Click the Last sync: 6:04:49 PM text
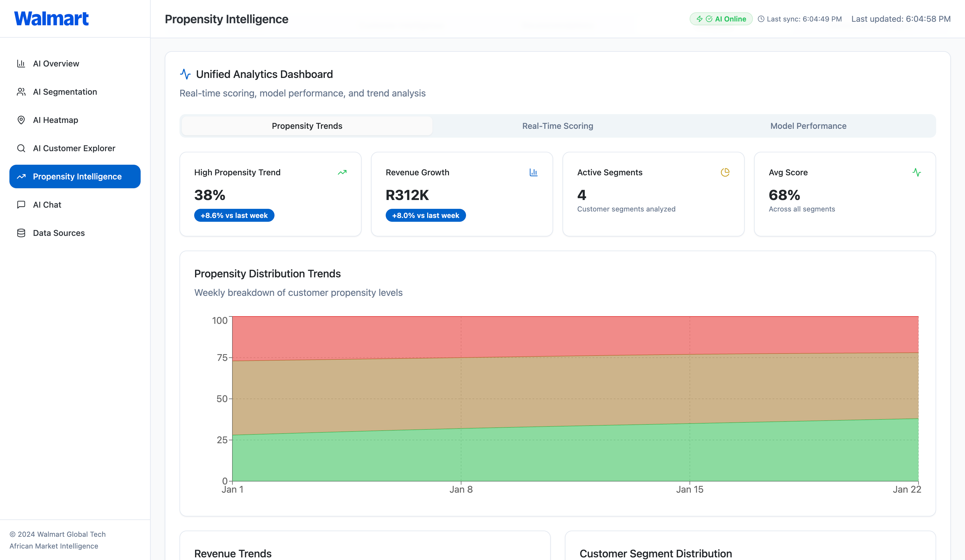 804,19
